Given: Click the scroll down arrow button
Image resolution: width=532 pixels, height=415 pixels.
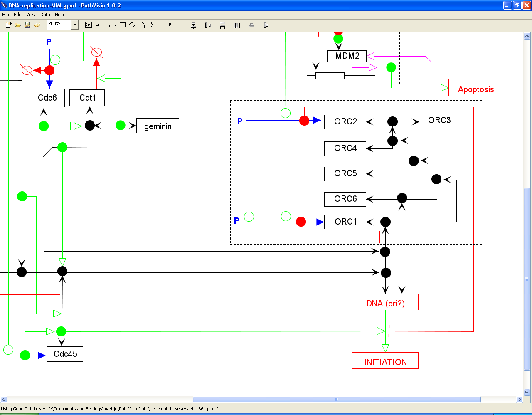Looking at the screenshot, I should tap(527, 392).
